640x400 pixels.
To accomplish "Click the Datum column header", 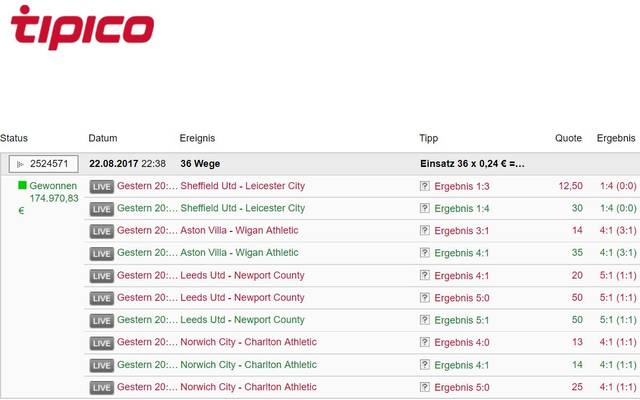I will (x=103, y=138).
